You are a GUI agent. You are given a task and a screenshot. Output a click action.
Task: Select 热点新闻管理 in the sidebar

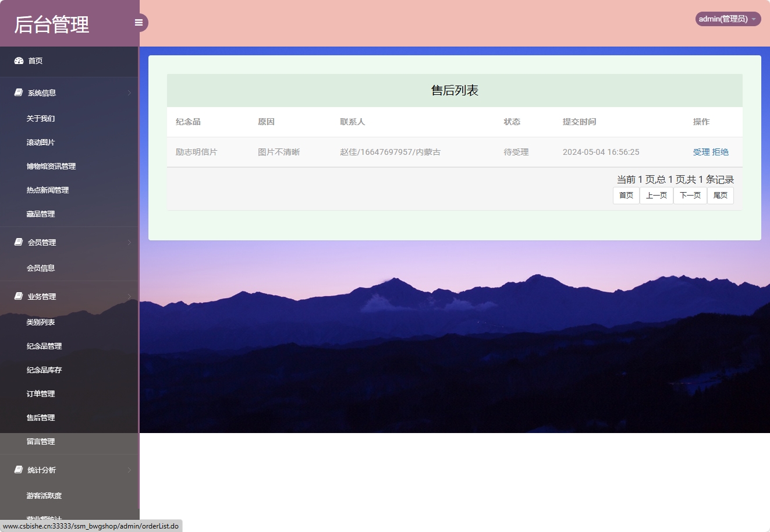(x=48, y=190)
